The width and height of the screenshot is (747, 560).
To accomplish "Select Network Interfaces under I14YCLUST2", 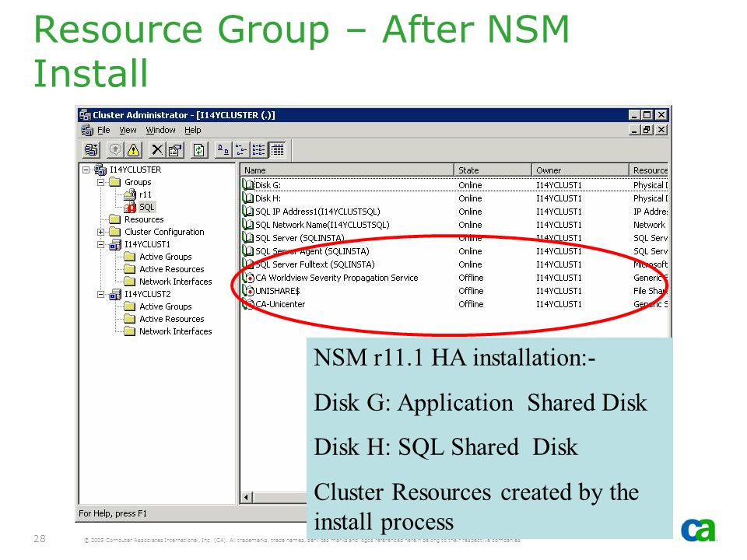I will click(x=175, y=331).
